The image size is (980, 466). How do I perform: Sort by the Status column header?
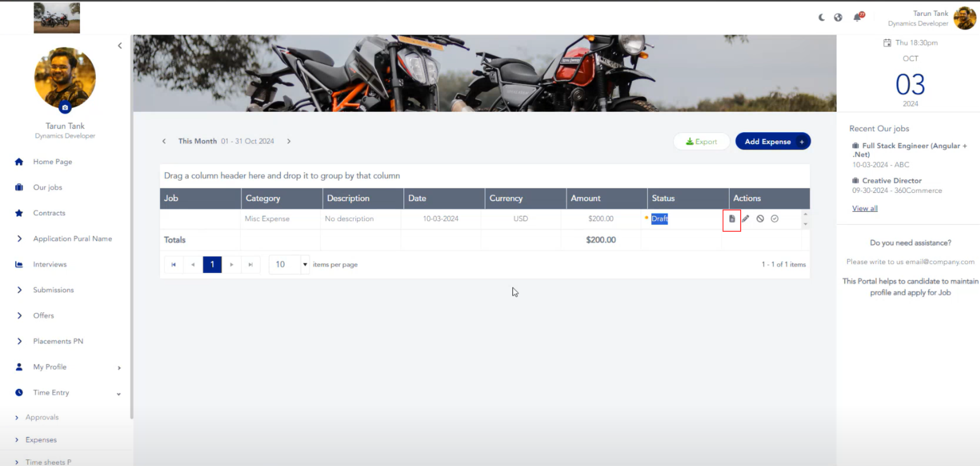(x=688, y=198)
